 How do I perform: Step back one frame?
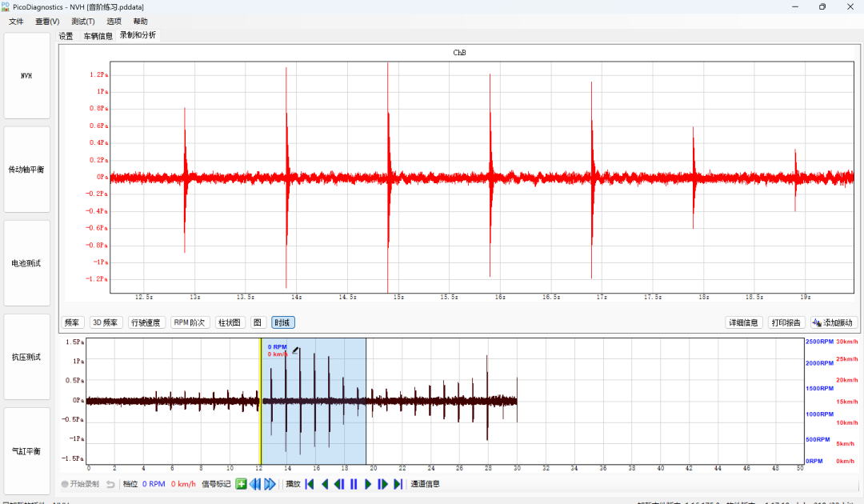pos(339,484)
